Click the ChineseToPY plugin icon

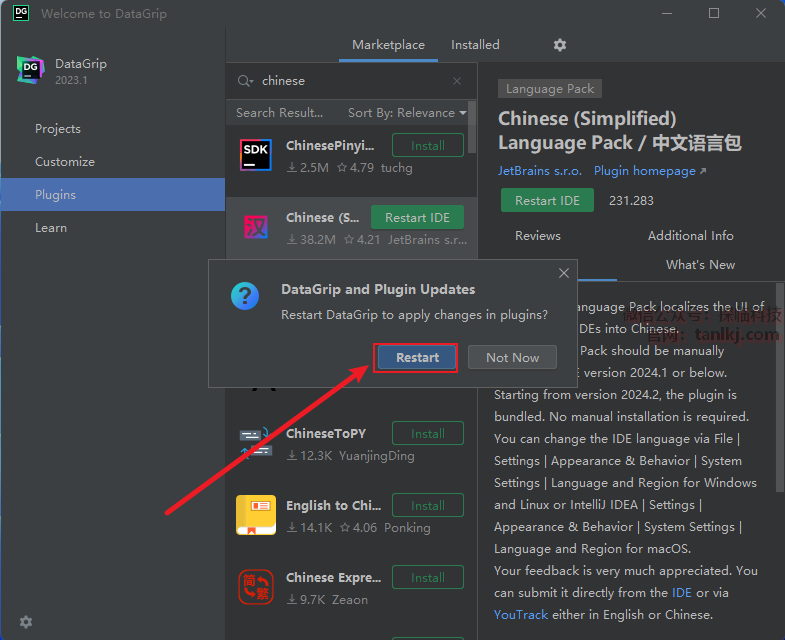click(256, 443)
